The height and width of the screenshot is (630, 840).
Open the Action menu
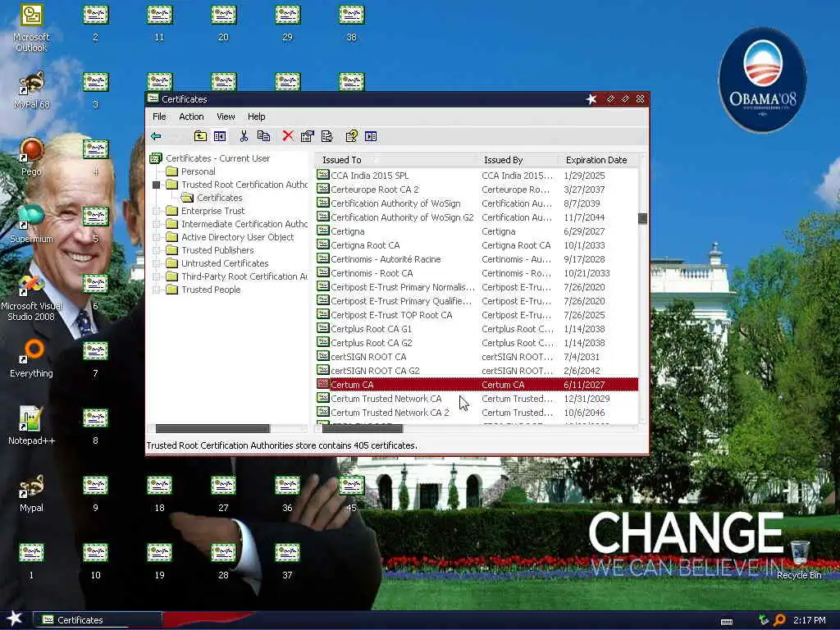[191, 116]
